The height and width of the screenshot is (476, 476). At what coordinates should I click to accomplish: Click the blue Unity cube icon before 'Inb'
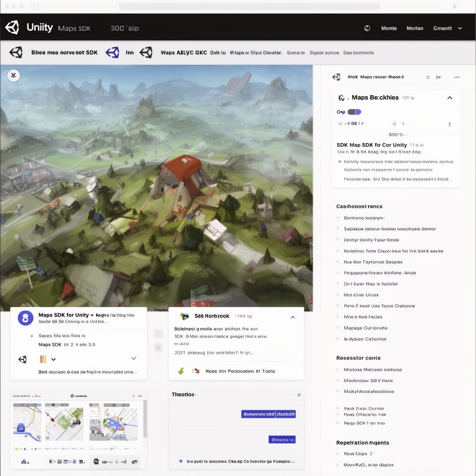pyautogui.click(x=112, y=52)
